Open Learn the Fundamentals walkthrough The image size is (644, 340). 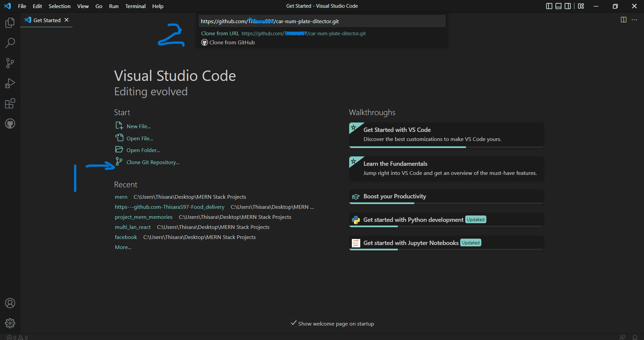[x=446, y=169]
